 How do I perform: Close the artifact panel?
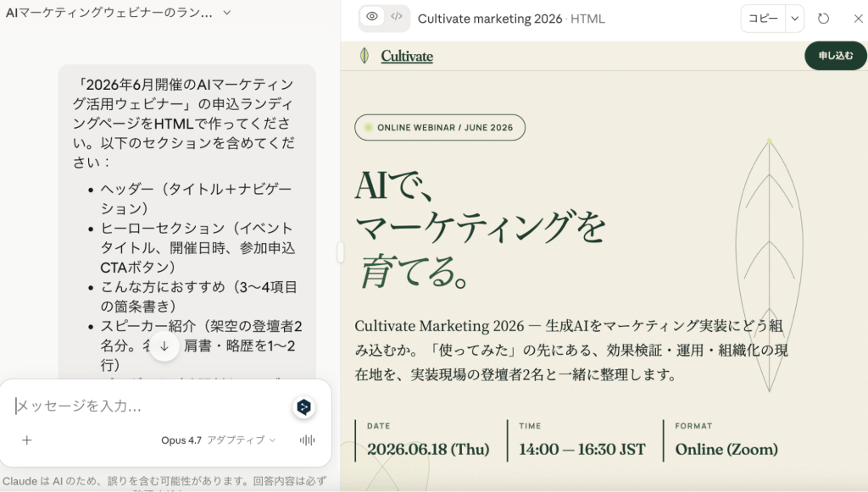pos(858,19)
